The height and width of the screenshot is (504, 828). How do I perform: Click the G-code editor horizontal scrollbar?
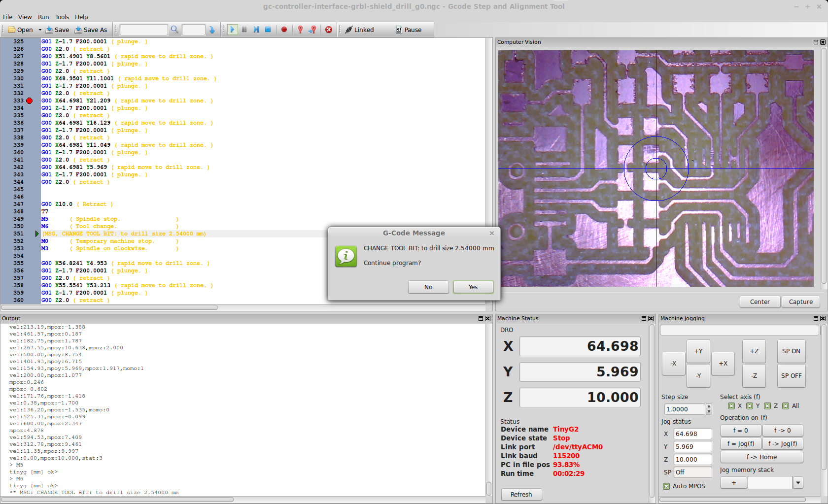109,307
